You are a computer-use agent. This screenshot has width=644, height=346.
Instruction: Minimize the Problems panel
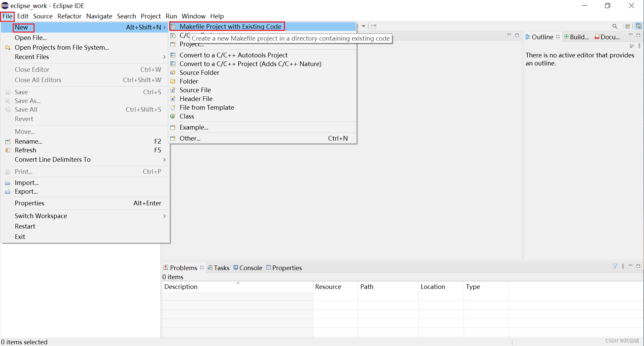630,266
